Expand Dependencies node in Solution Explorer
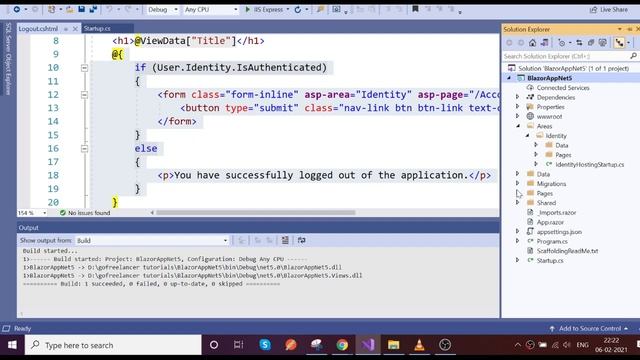The height and width of the screenshot is (360, 640). pos(518,97)
